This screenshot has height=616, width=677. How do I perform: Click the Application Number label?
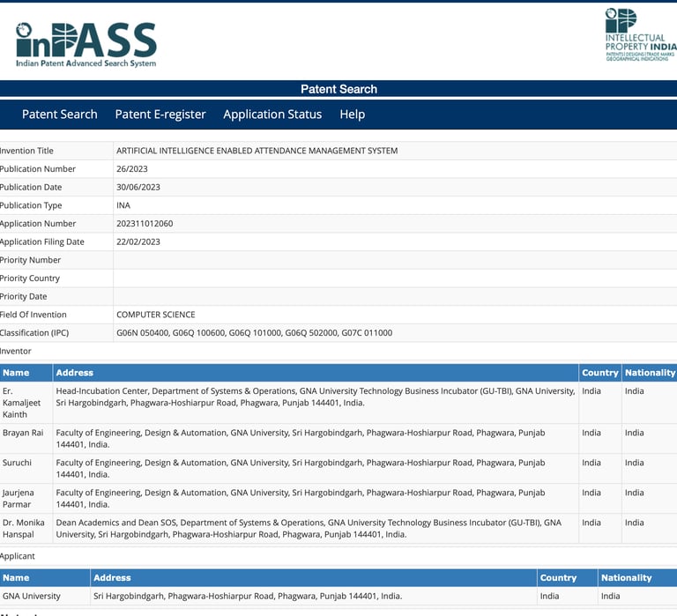[38, 224]
